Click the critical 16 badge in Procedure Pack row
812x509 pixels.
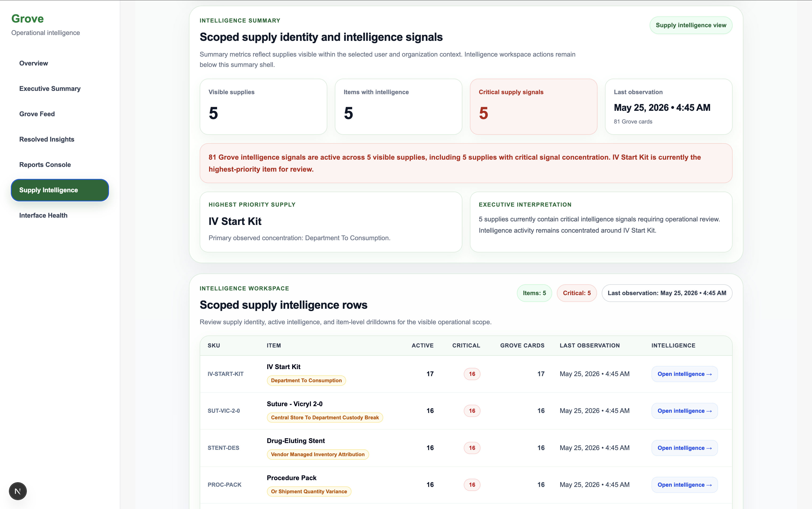(x=472, y=485)
